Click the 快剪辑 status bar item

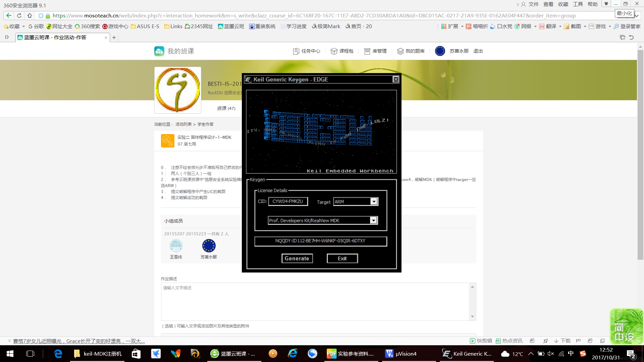point(481,341)
